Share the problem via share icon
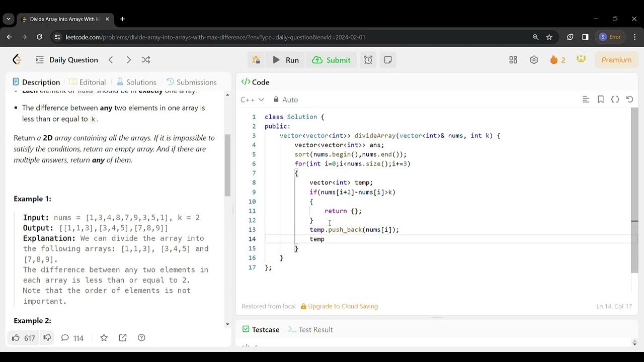 123,338
